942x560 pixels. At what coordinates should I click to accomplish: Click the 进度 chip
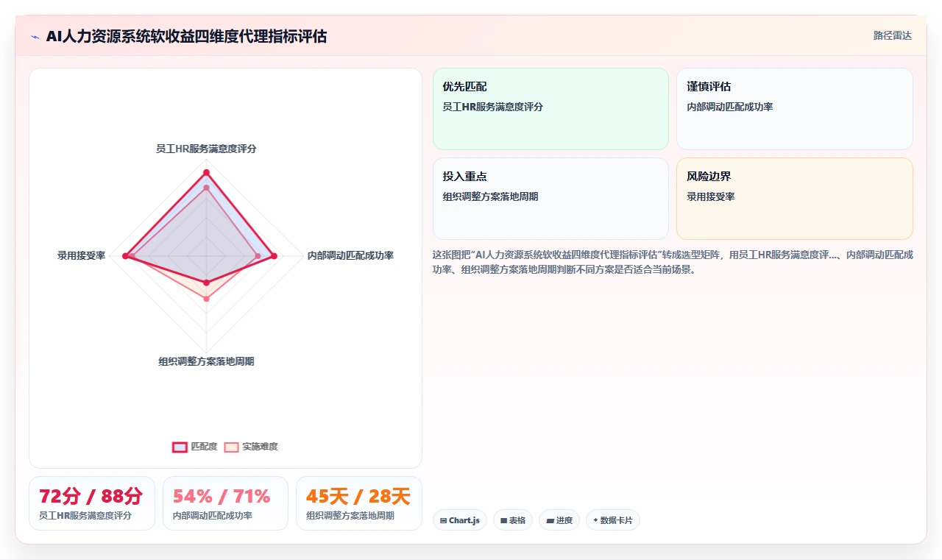559,520
